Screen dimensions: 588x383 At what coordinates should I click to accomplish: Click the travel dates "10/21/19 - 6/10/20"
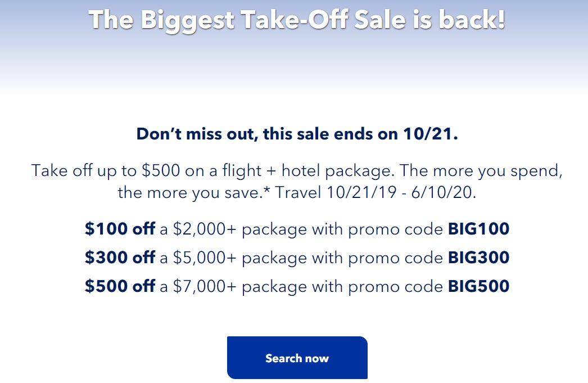coord(400,193)
